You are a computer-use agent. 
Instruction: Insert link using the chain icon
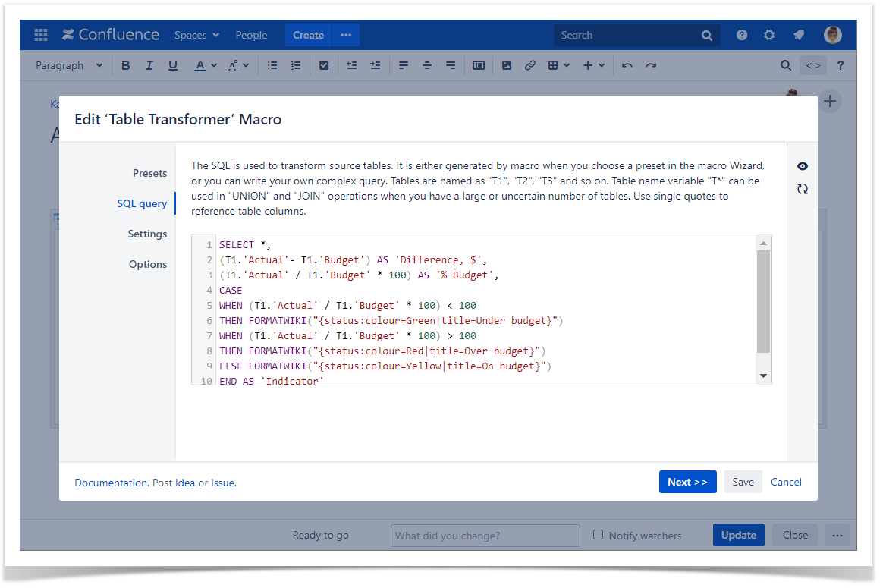[x=530, y=66]
